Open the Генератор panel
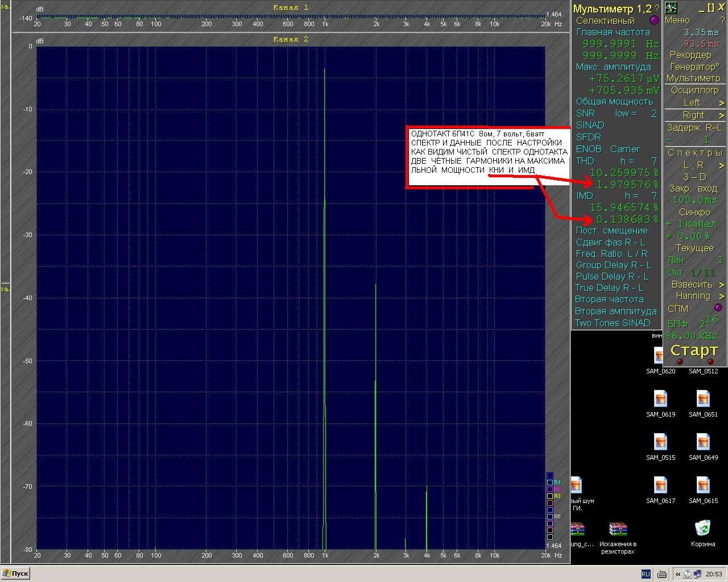This screenshot has width=728, height=582. tap(694, 66)
